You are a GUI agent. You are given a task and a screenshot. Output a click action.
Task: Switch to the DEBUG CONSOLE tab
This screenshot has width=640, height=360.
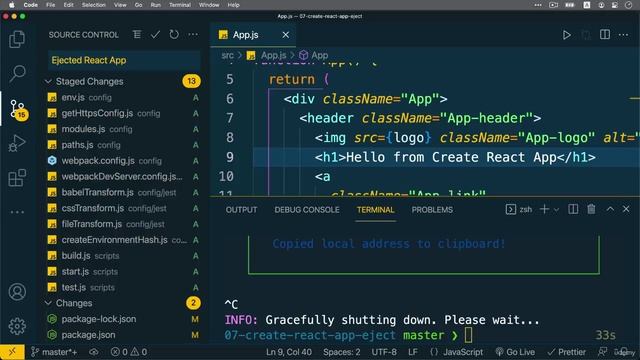(307, 210)
